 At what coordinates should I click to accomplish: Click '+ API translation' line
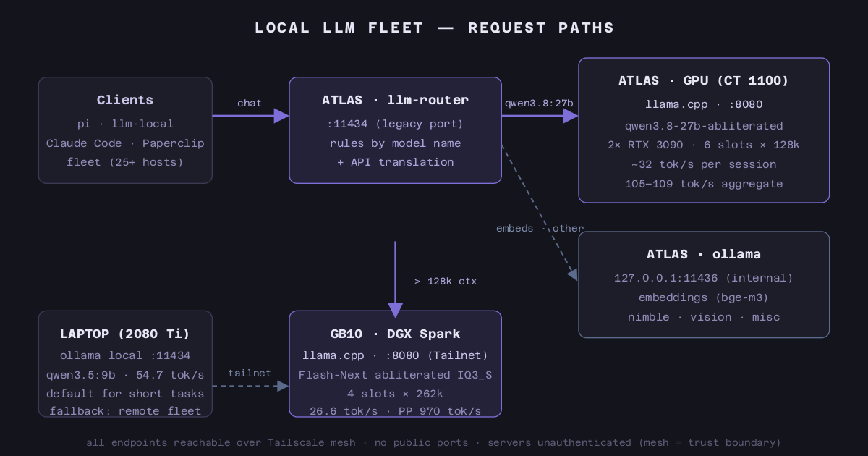[x=396, y=162]
